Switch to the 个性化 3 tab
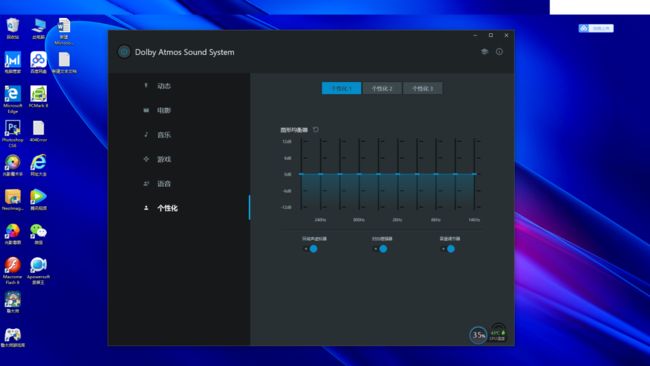 point(422,88)
